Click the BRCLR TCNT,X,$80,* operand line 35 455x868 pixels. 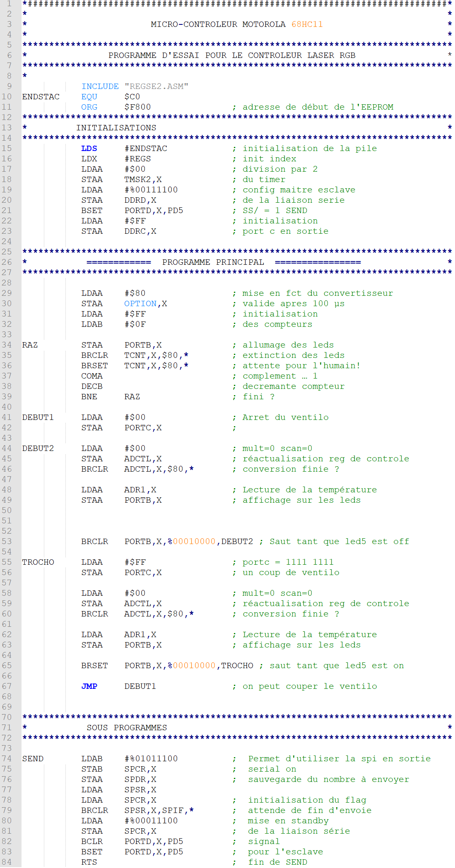click(x=156, y=355)
